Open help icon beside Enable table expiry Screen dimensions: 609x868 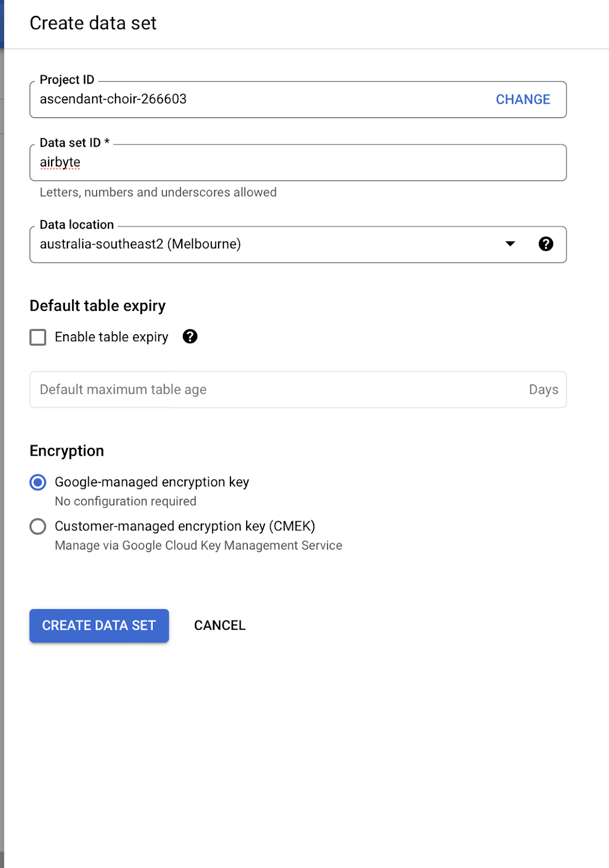coord(190,337)
